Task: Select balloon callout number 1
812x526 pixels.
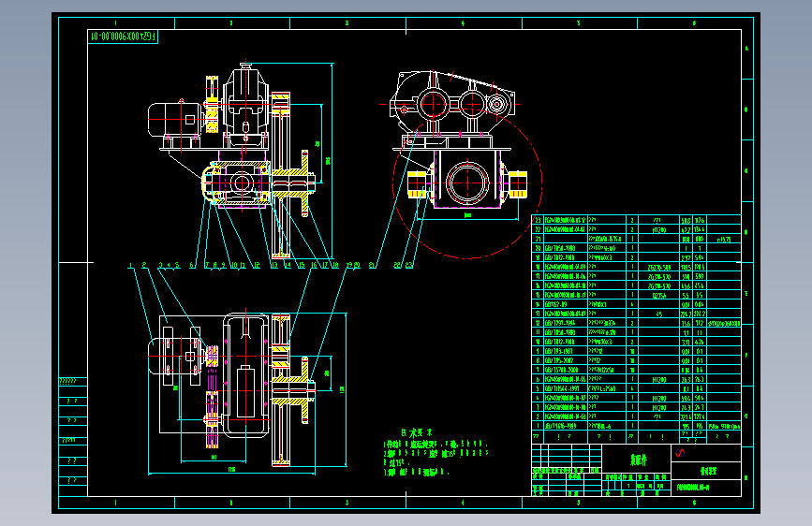Action: pos(130,265)
